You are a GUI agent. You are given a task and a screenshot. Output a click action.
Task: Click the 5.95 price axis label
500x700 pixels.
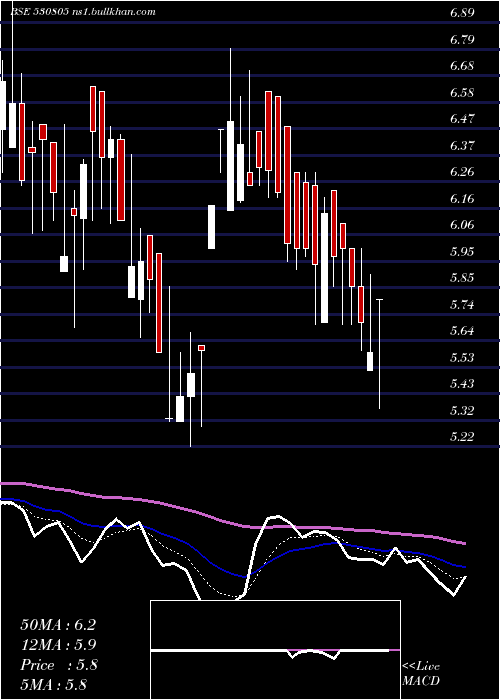[x=462, y=252]
